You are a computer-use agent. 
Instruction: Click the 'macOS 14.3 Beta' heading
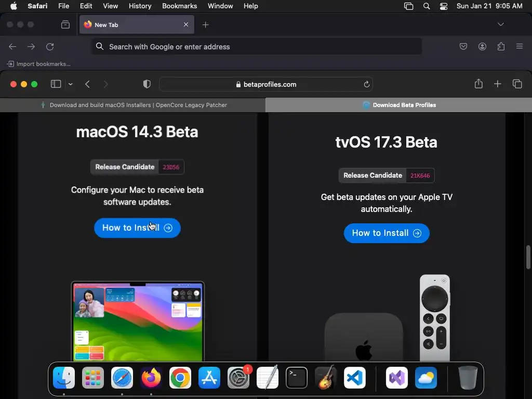[x=137, y=131]
